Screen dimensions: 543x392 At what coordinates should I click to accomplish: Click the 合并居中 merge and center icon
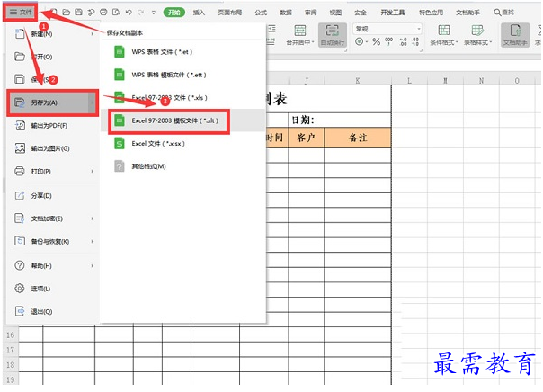click(300, 31)
